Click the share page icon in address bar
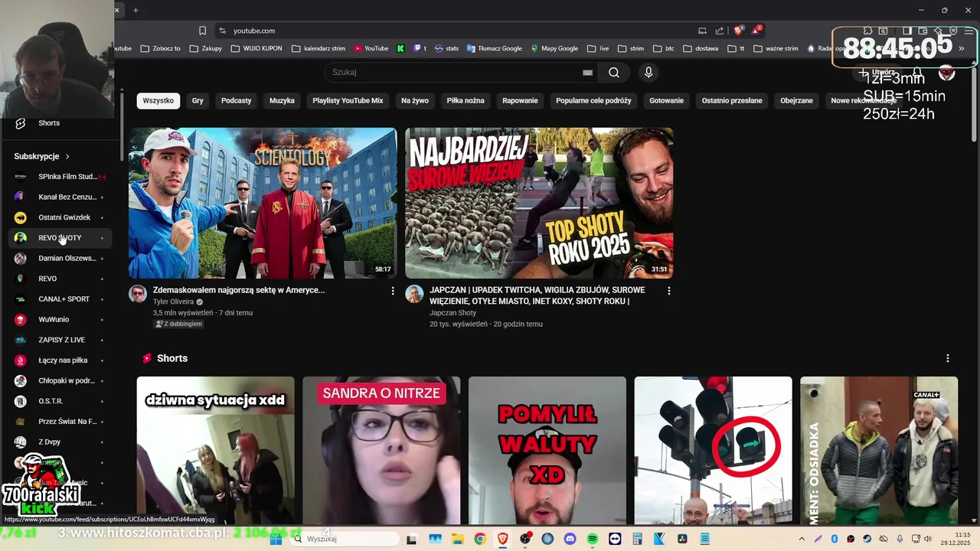Image resolution: width=980 pixels, height=551 pixels. 720,31
